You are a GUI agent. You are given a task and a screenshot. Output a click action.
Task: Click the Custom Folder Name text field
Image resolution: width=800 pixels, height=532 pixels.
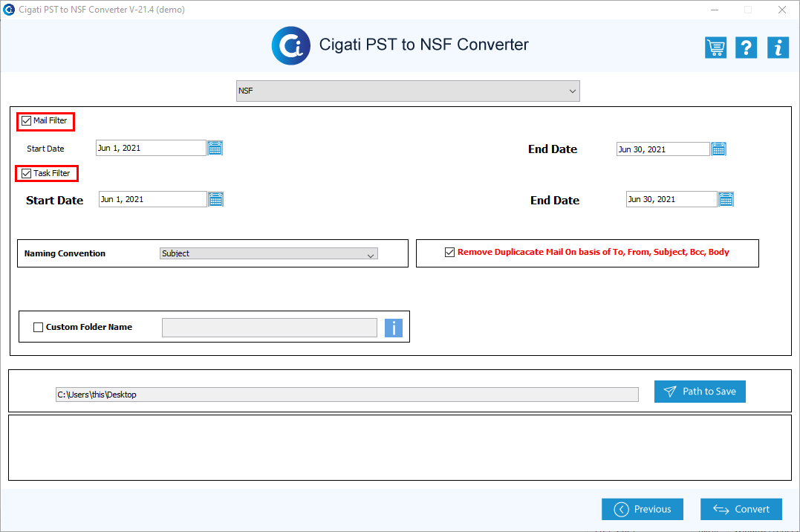click(x=270, y=328)
